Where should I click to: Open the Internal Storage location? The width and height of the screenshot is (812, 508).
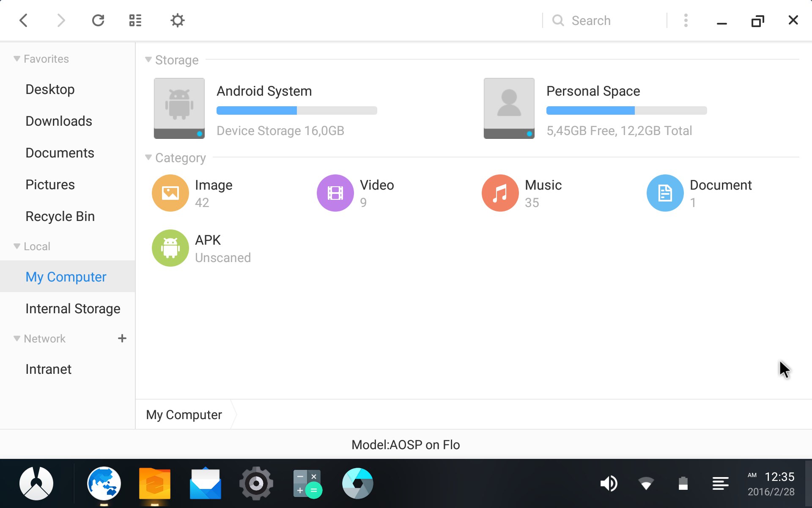(x=72, y=309)
